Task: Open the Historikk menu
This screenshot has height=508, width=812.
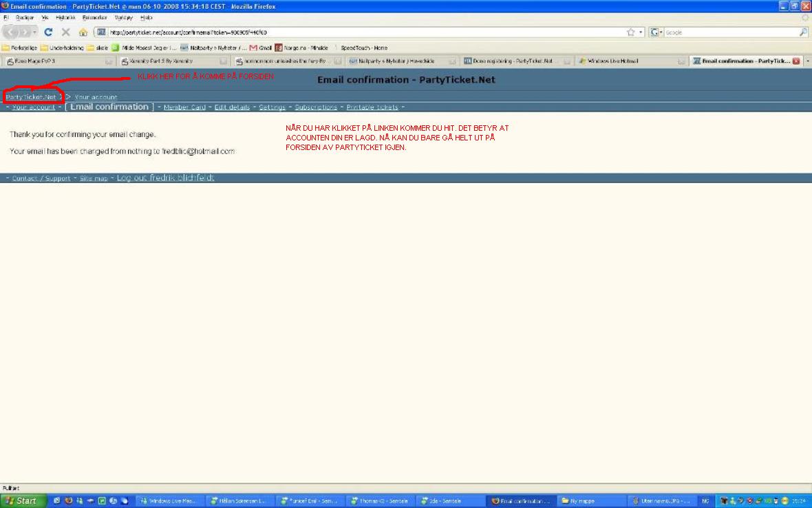Action: (x=66, y=18)
